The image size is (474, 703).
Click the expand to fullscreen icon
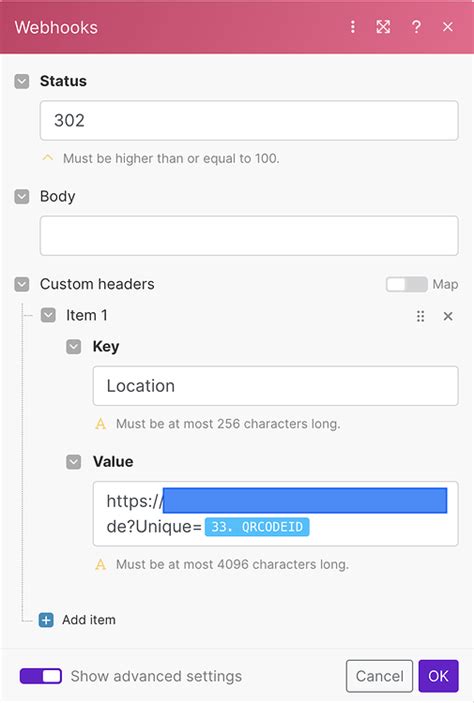click(383, 27)
